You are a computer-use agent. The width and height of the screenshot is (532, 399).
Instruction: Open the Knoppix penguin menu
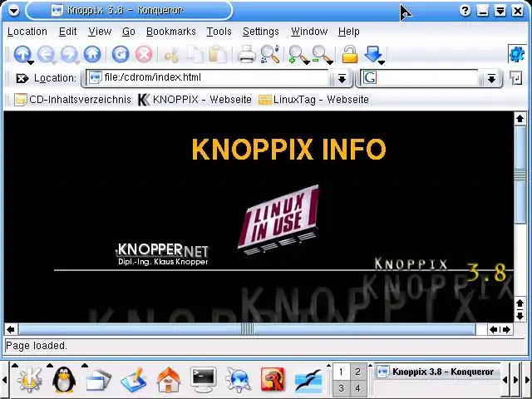(64, 380)
